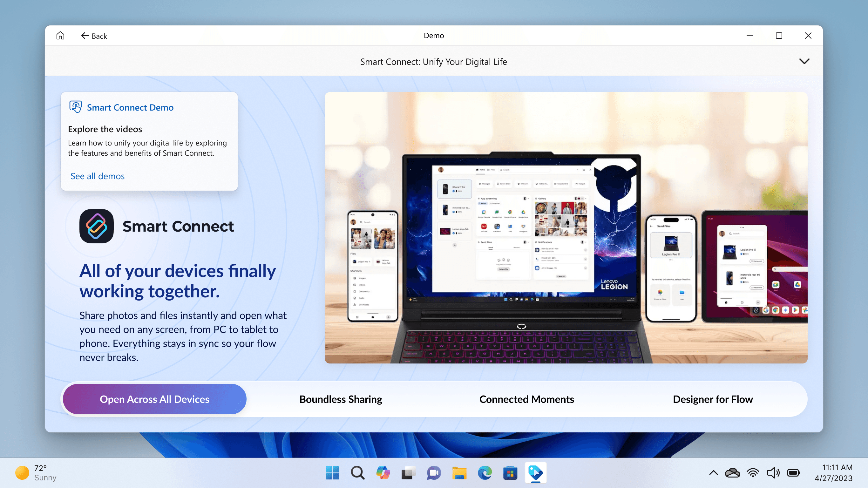Image resolution: width=868 pixels, height=488 pixels.
Task: Launch Microsoft Edge from the taskbar
Action: 485,473
